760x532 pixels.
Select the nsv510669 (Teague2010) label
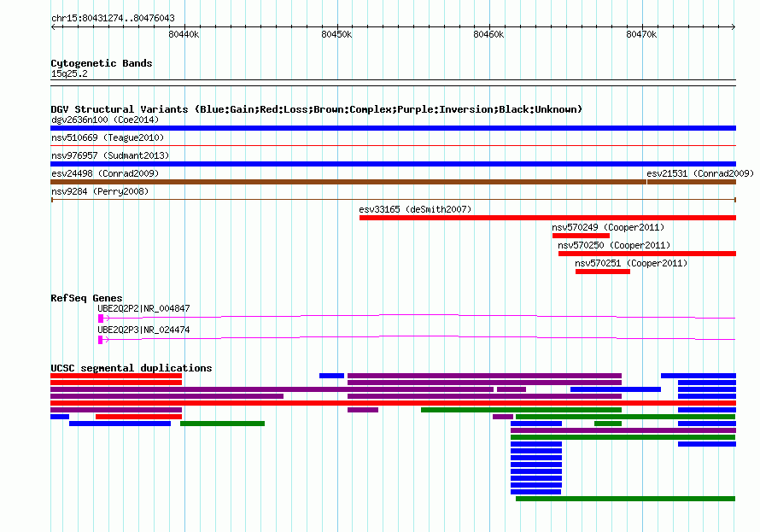(x=108, y=137)
